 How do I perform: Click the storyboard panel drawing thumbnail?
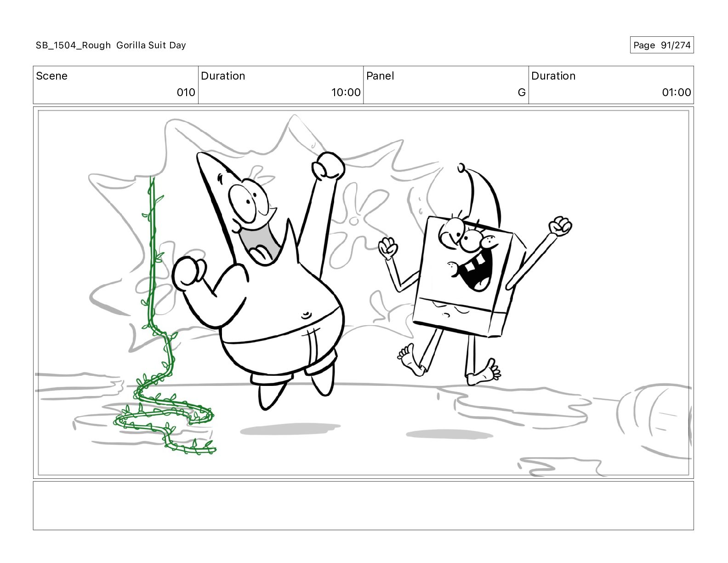[x=364, y=293]
